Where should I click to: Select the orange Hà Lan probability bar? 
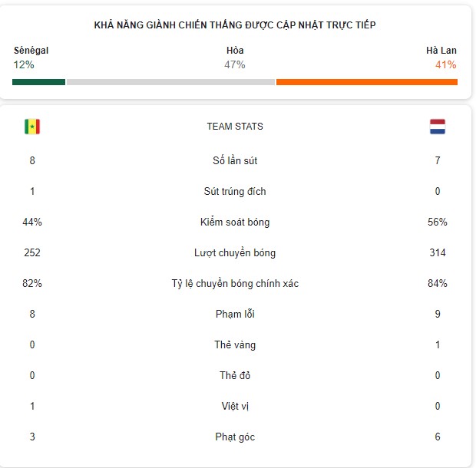(367, 82)
